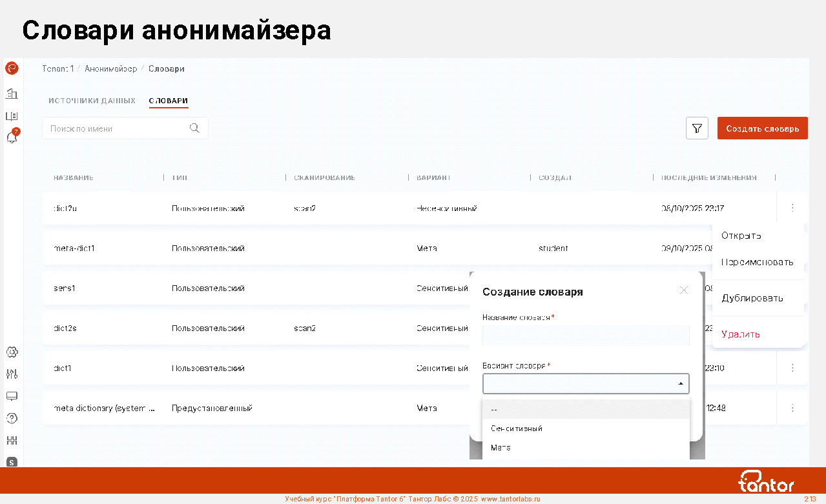Viewport: 826px width, 504px height.
Task: Open three-dot menu for dict1 row
Action: pos(792,368)
